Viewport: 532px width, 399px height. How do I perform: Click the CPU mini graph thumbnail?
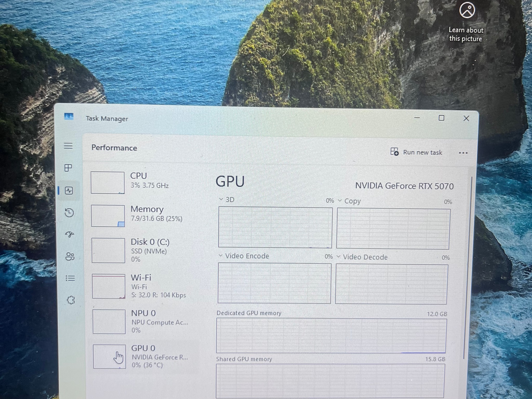click(108, 183)
